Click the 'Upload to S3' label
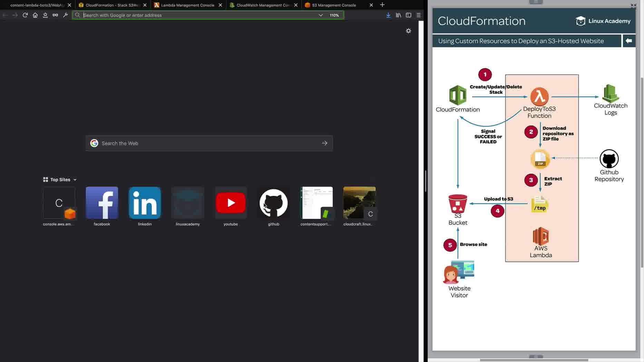The image size is (644, 362). pyautogui.click(x=498, y=199)
